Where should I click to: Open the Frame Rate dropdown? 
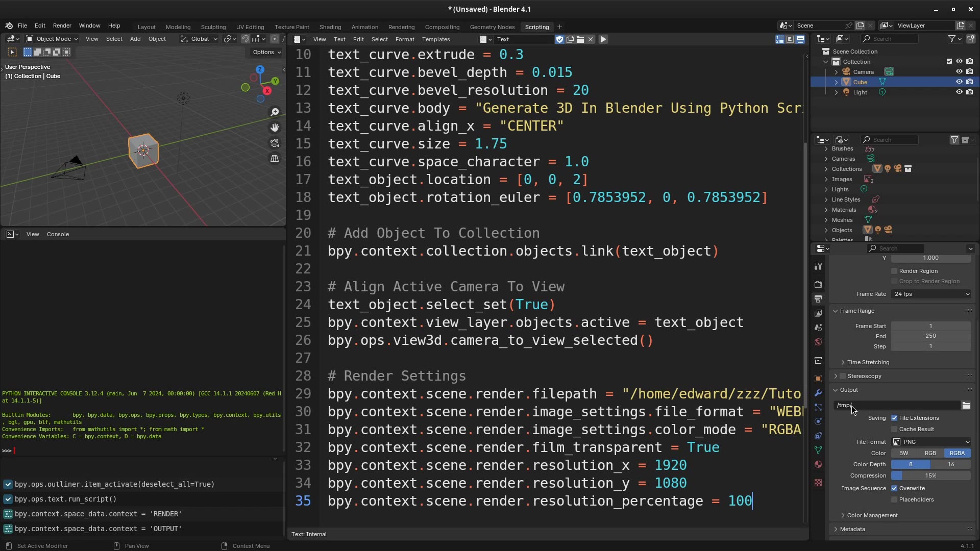pyautogui.click(x=930, y=294)
